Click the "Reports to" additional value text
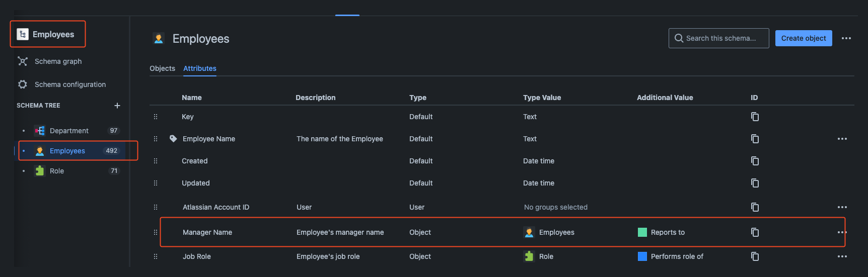 (668, 232)
